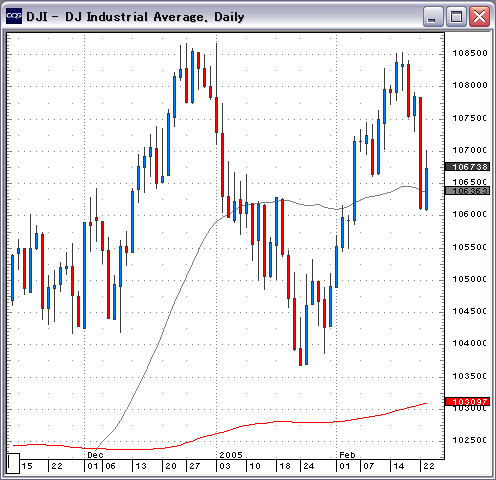Click the 108000 price axis label
496x480 pixels.
pyautogui.click(x=470, y=85)
